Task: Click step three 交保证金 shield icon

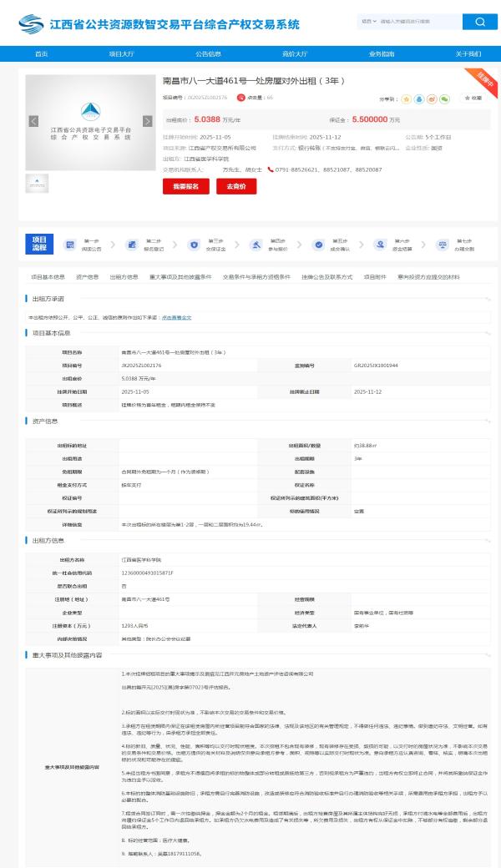Action: click(194, 245)
